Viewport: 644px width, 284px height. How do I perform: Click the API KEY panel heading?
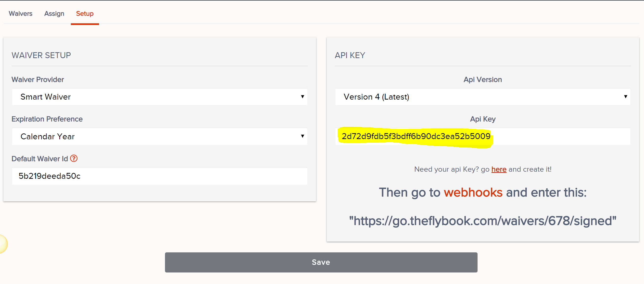(350, 55)
